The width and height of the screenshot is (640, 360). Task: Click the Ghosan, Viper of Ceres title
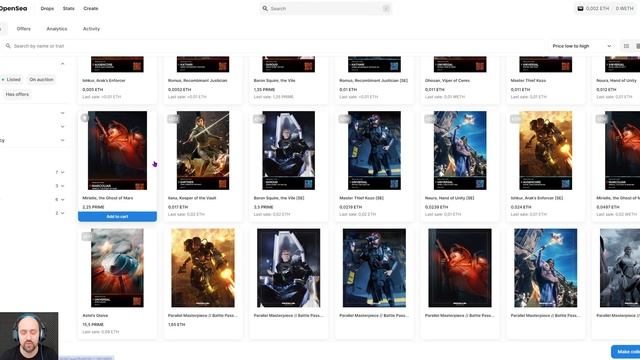tap(447, 81)
